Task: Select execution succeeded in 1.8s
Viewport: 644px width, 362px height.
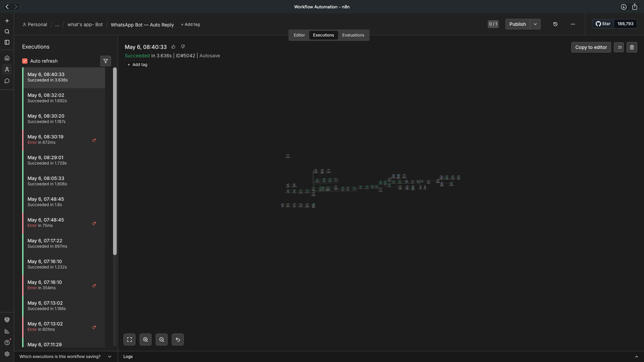Action: point(64,202)
